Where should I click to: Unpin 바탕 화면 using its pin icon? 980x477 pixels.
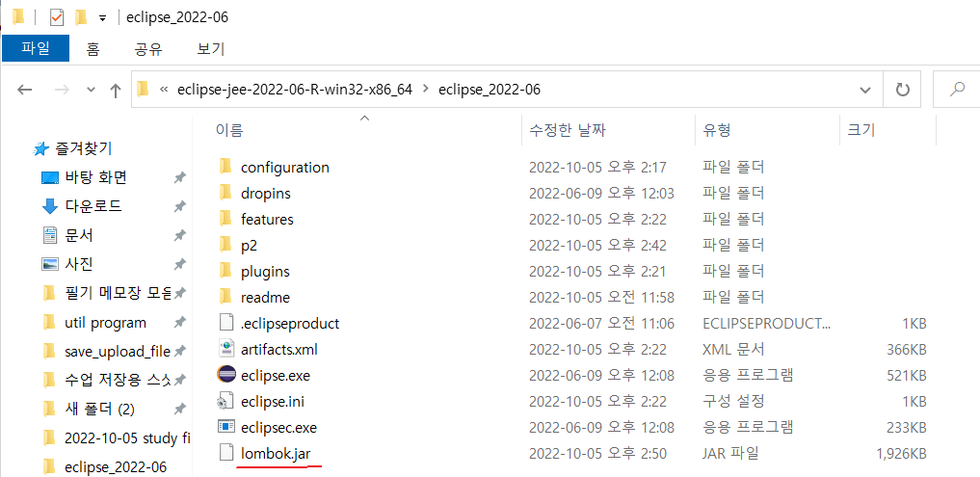pos(179,178)
